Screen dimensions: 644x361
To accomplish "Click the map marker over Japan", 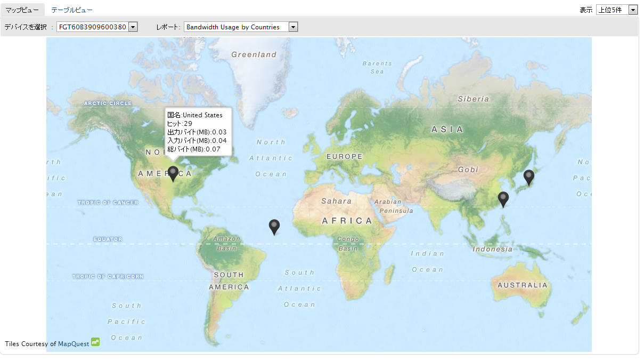I will pyautogui.click(x=528, y=178).
